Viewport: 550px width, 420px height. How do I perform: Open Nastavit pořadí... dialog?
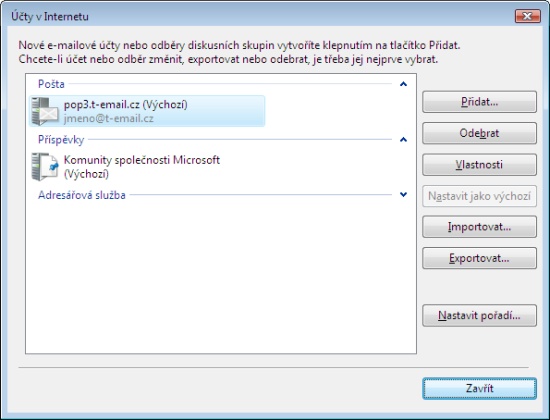[479, 315]
